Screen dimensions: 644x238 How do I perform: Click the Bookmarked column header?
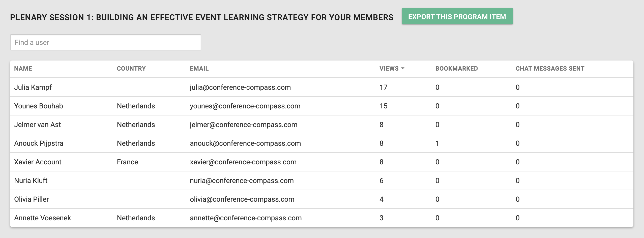[x=456, y=69]
